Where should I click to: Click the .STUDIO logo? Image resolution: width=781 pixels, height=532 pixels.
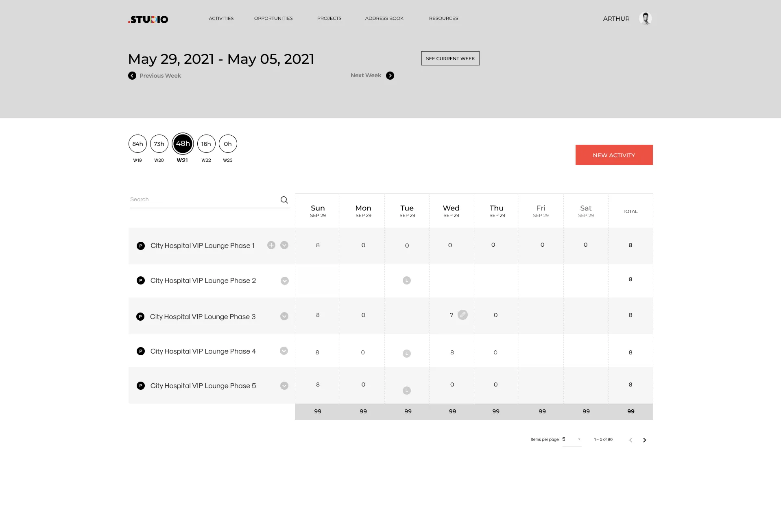[x=148, y=19]
